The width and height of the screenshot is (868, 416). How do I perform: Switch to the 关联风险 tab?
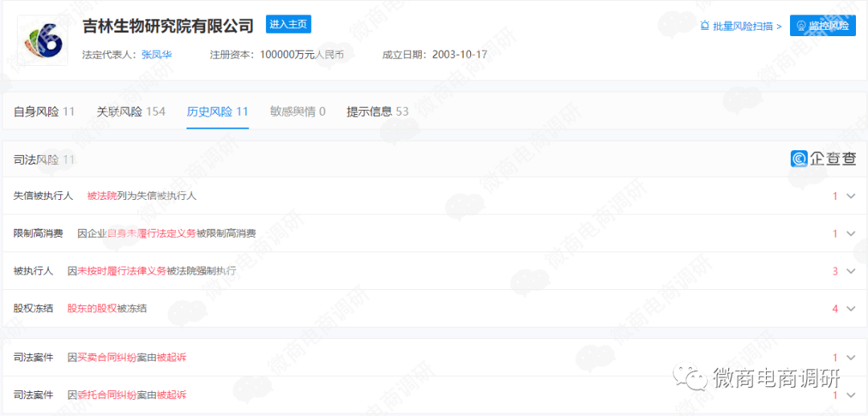pyautogui.click(x=131, y=112)
